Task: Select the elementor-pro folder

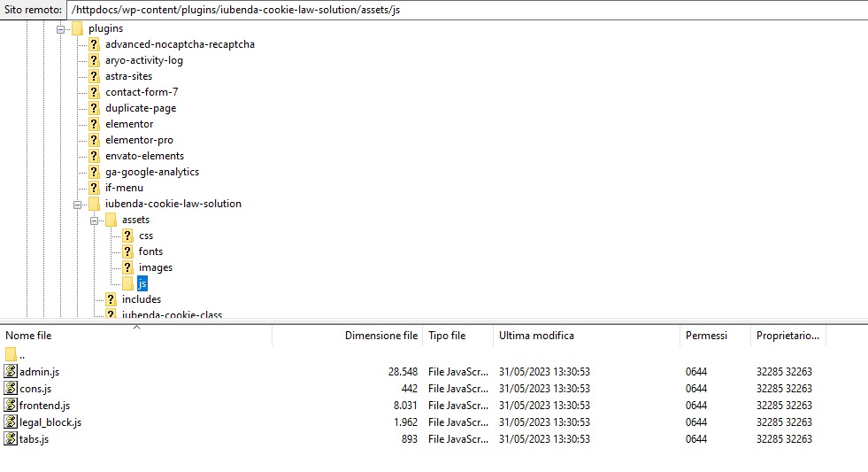Action: click(x=139, y=140)
